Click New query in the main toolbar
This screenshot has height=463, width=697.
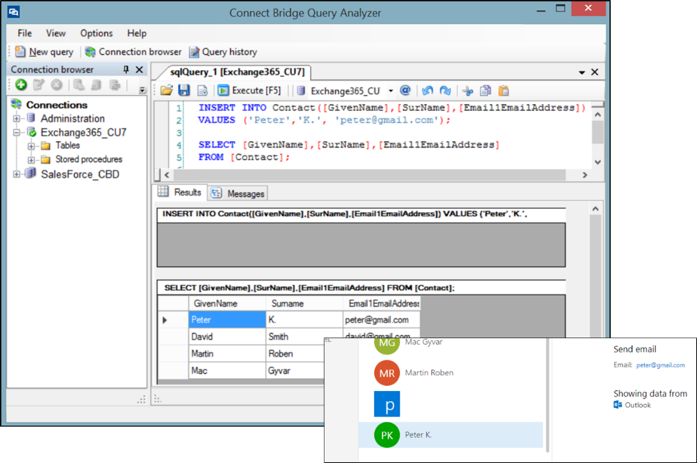pos(44,52)
